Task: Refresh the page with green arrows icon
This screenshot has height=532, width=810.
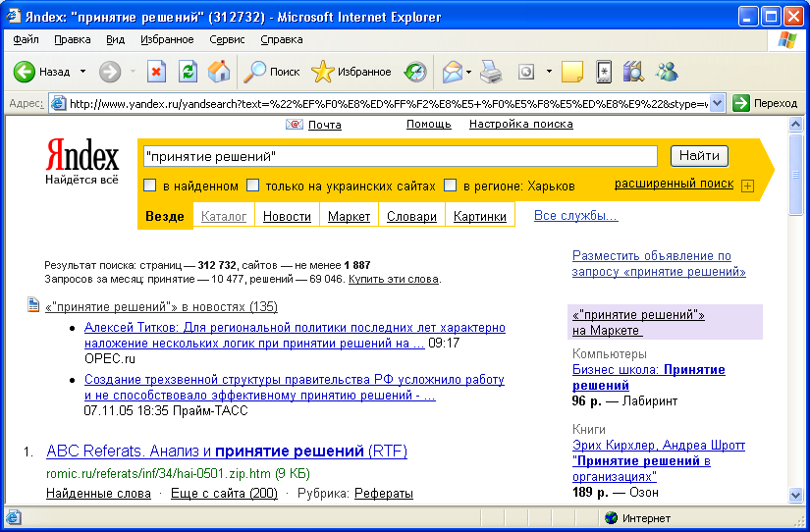Action: tap(188, 72)
